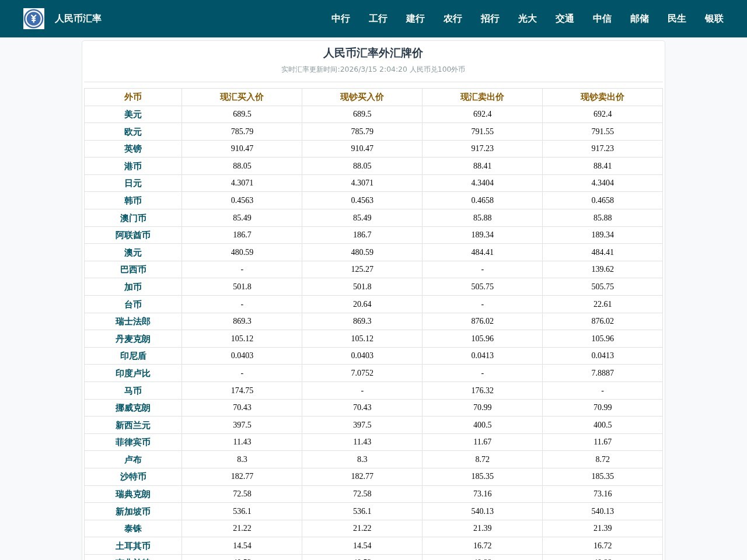Click the 现汇买入价 column header

tap(242, 97)
